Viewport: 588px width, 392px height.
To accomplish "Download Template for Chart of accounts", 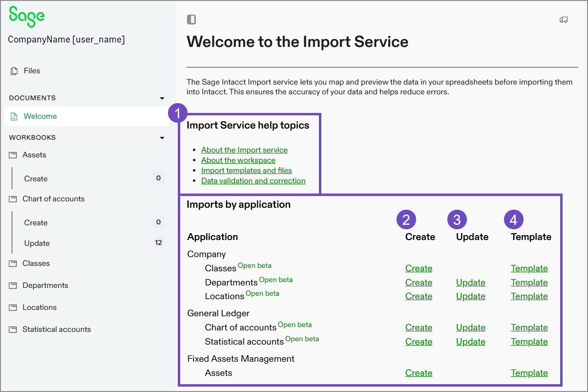I will [529, 327].
